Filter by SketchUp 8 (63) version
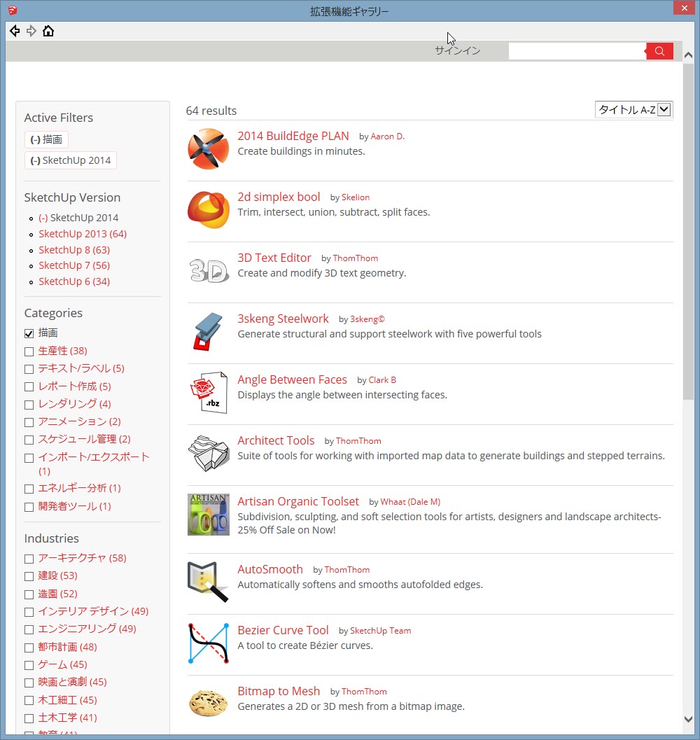Screen dimensions: 700x740 pyautogui.click(x=74, y=250)
